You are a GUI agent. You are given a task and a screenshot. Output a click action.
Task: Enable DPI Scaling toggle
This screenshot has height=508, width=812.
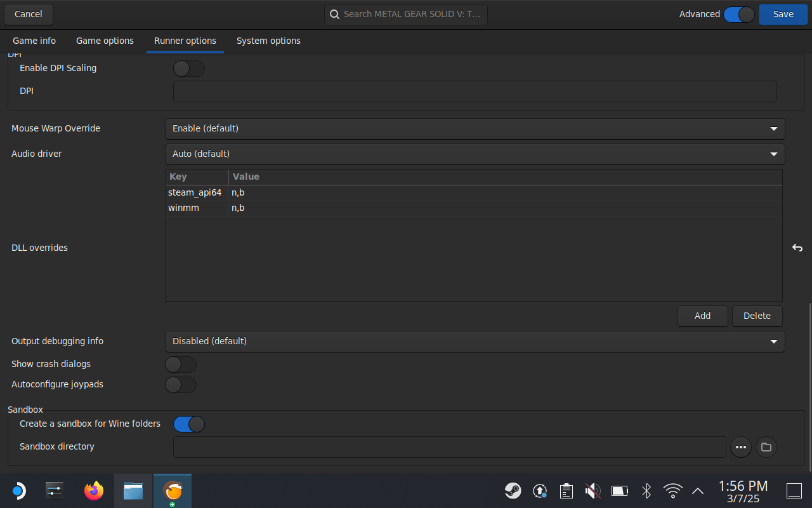pos(189,69)
